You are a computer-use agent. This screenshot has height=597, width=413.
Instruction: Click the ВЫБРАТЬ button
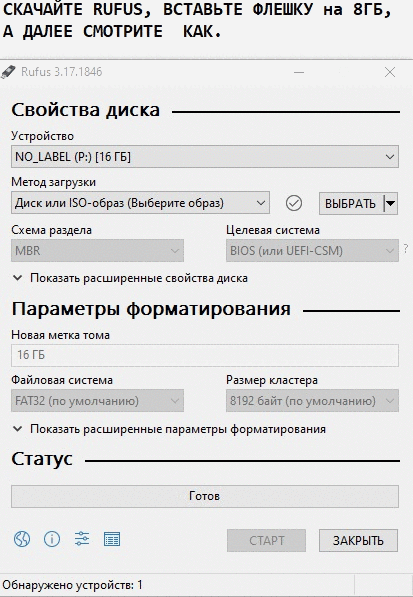(x=351, y=203)
